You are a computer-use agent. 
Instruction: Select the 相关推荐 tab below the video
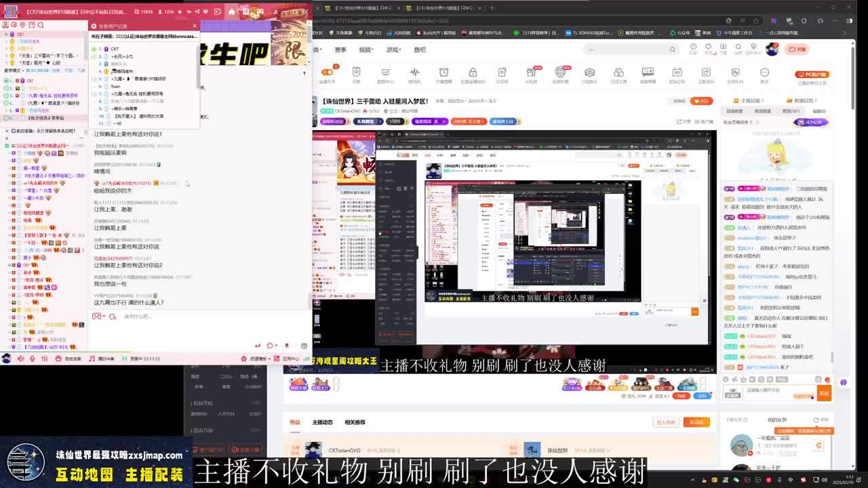(355, 422)
